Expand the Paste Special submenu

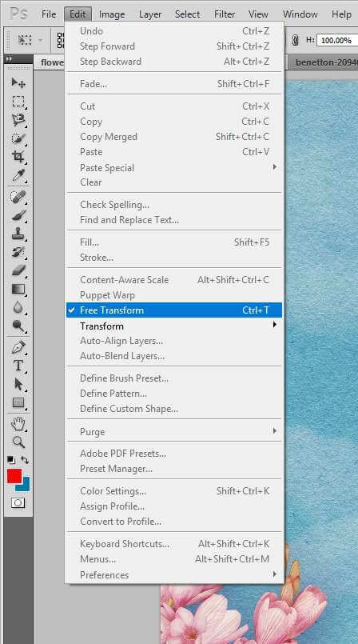[174, 167]
